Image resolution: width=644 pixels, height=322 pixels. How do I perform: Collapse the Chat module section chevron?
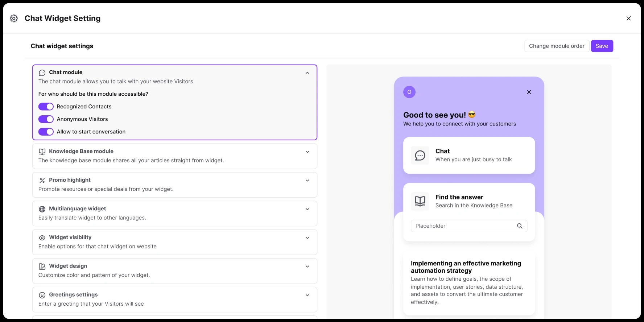point(307,73)
